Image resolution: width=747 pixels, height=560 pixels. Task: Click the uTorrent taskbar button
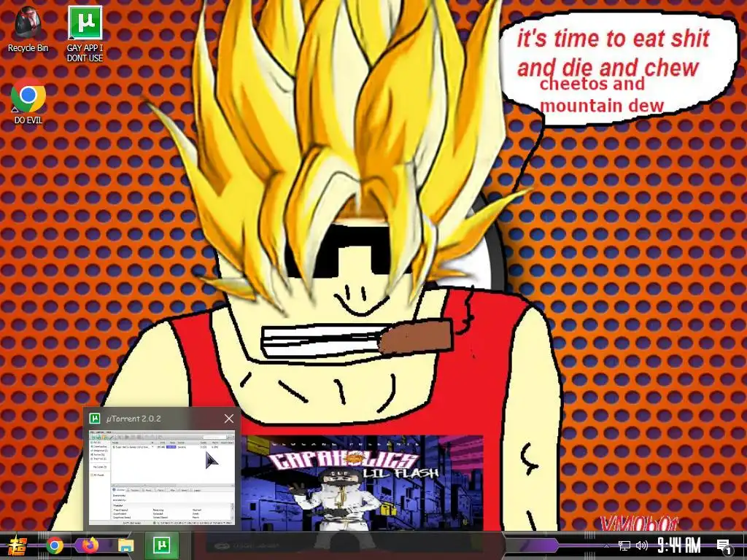[x=161, y=545]
